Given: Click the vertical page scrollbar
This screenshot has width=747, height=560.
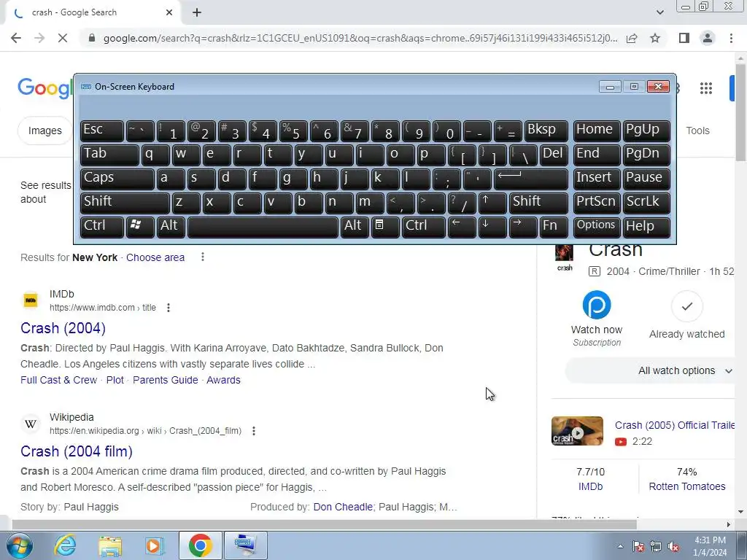Looking at the screenshot, I should pos(740,112).
